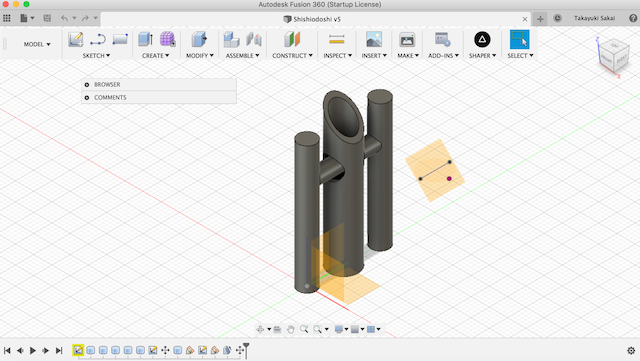Select the Pan hand tool

pos(291,329)
